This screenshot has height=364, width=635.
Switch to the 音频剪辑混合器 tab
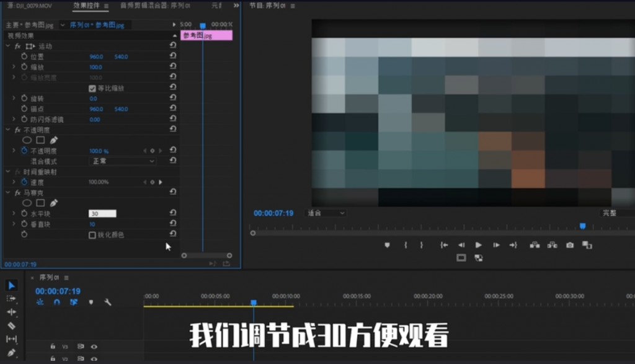point(155,6)
